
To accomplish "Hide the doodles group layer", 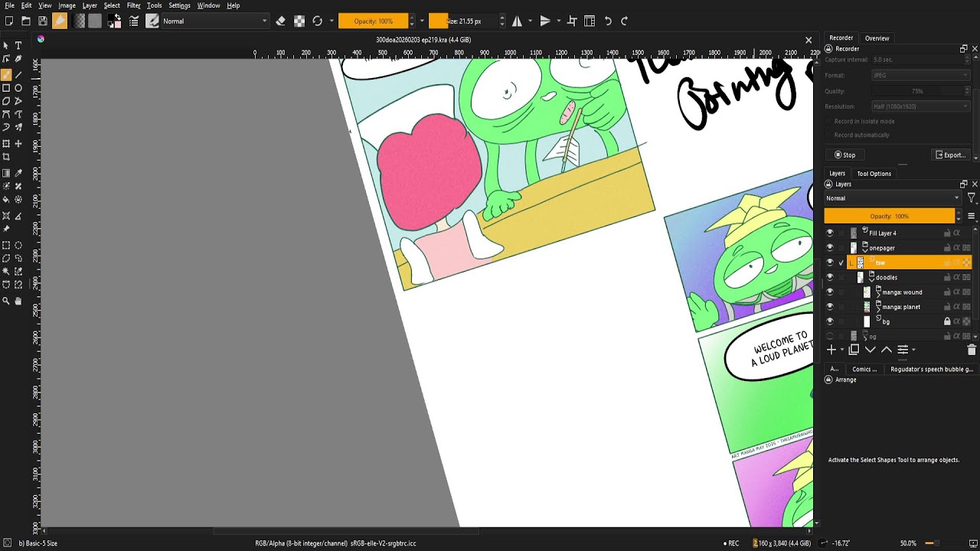I will 830,277.
